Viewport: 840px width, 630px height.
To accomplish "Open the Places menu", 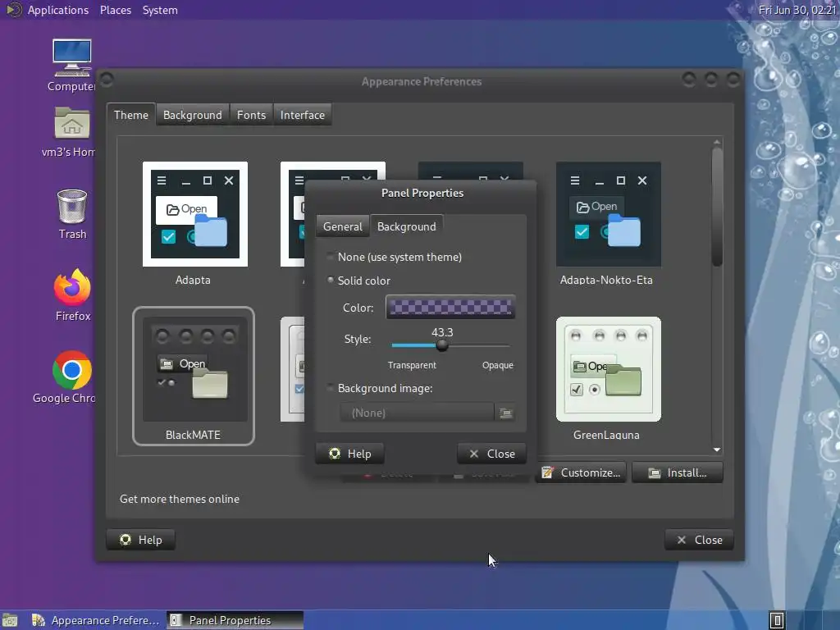I will point(115,10).
